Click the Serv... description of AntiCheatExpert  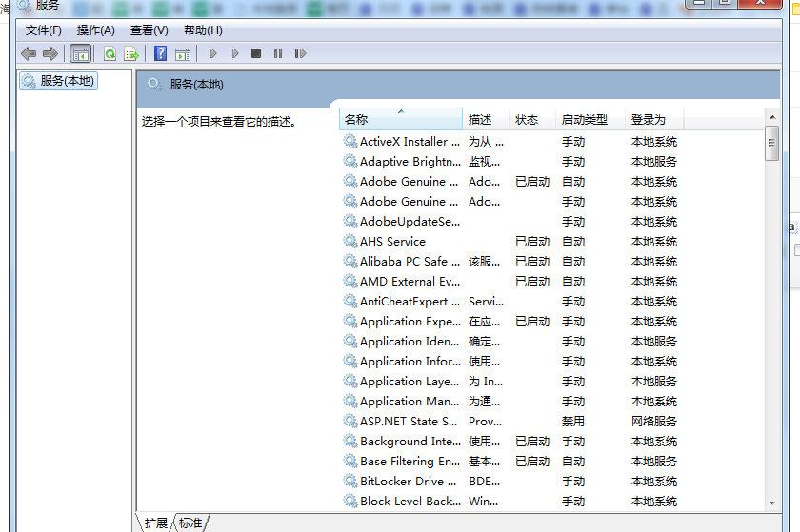486,302
